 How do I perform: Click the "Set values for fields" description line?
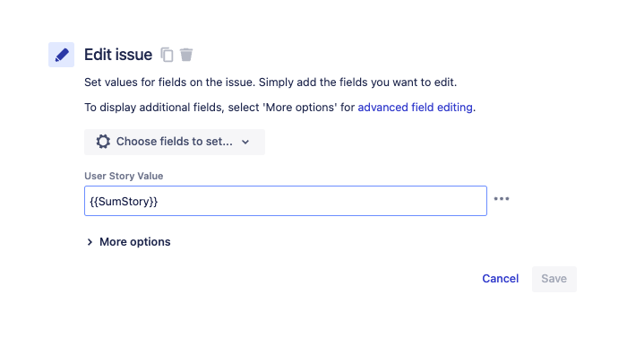point(270,82)
